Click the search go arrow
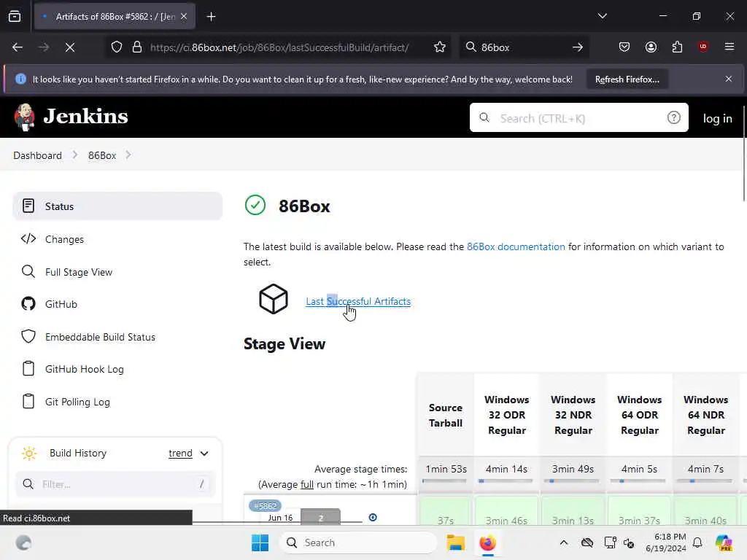The height and width of the screenshot is (560, 747). 578,47
